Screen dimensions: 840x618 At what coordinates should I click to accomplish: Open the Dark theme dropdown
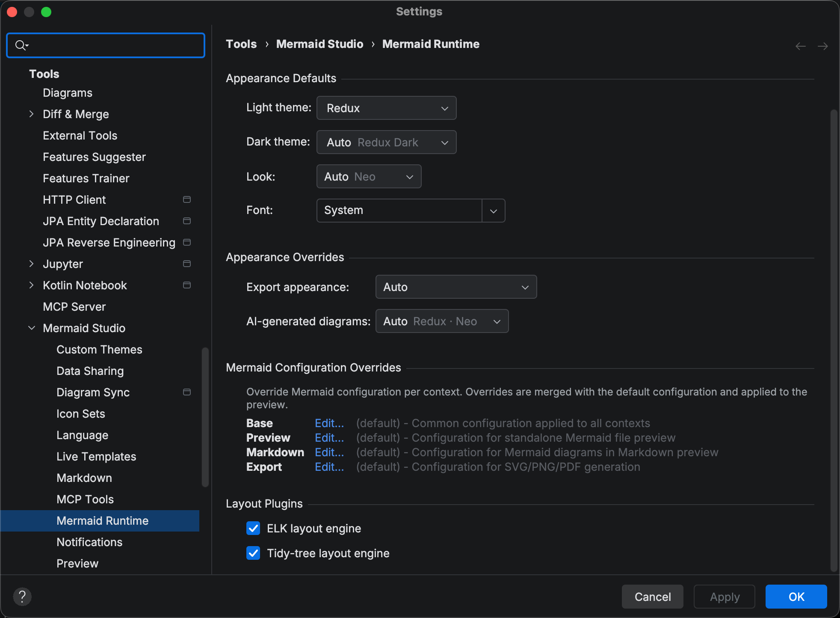click(387, 142)
